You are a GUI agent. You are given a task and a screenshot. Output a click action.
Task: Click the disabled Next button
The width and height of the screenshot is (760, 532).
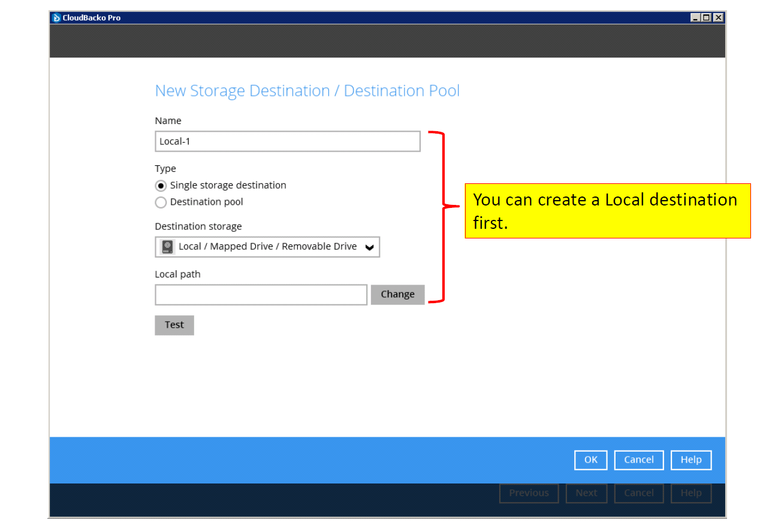point(586,492)
